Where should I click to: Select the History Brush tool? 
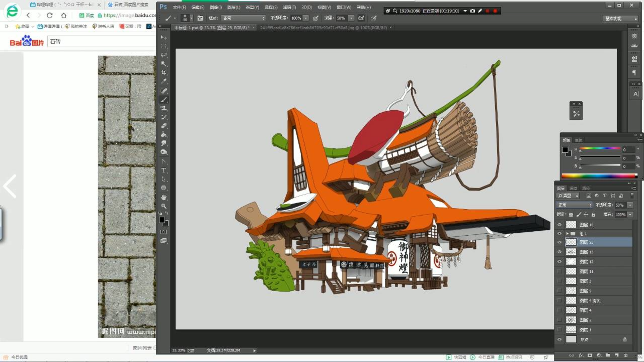point(164,117)
